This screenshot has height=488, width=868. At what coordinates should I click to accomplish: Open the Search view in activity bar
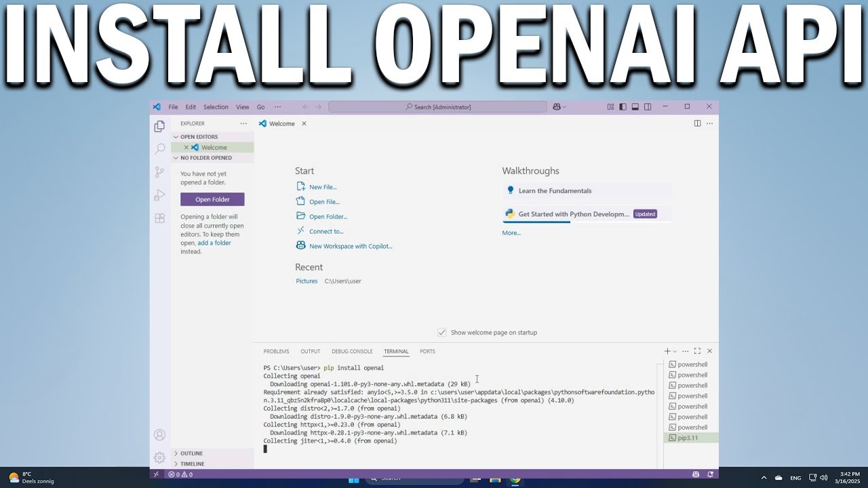tap(159, 148)
